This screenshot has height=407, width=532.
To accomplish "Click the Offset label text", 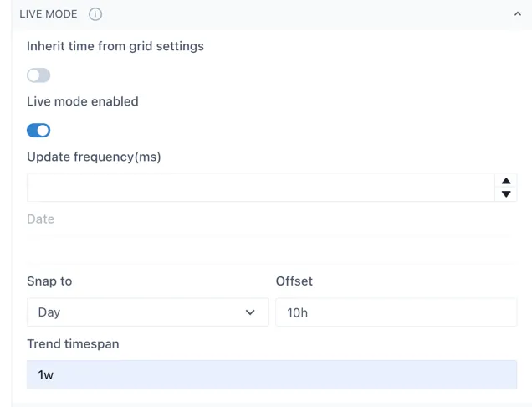I will point(294,281).
